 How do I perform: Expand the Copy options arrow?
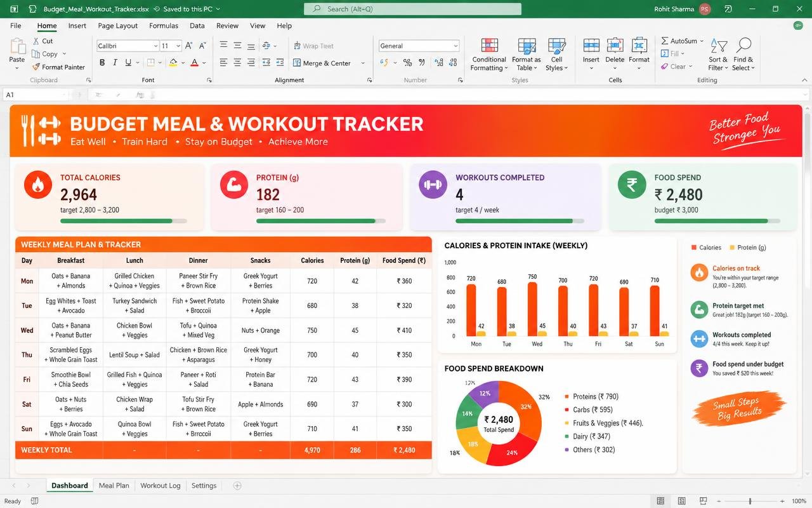click(64, 54)
